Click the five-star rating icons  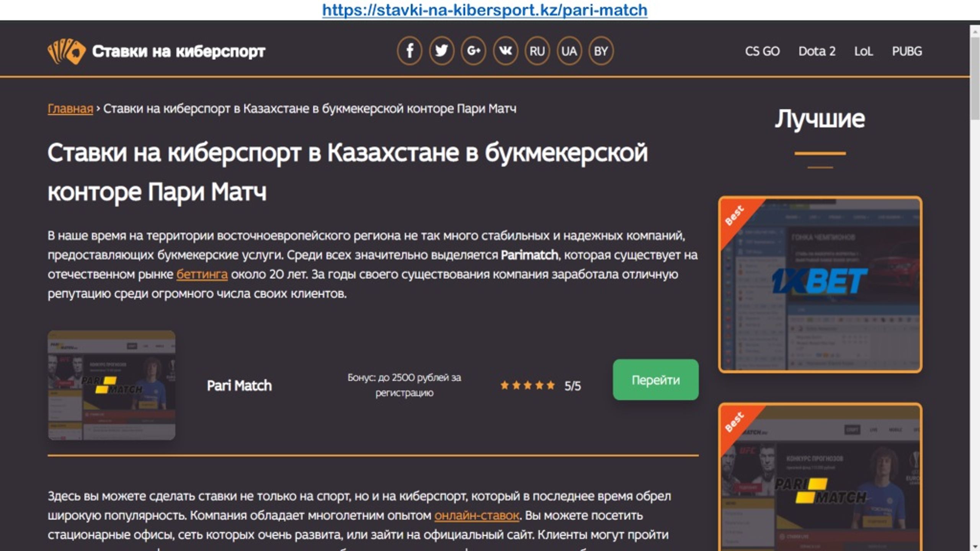click(x=528, y=385)
